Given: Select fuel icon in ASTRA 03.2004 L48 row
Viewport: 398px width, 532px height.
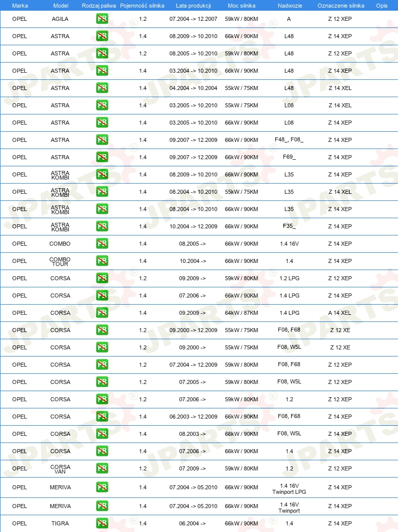Looking at the screenshot, I should tap(102, 71).
